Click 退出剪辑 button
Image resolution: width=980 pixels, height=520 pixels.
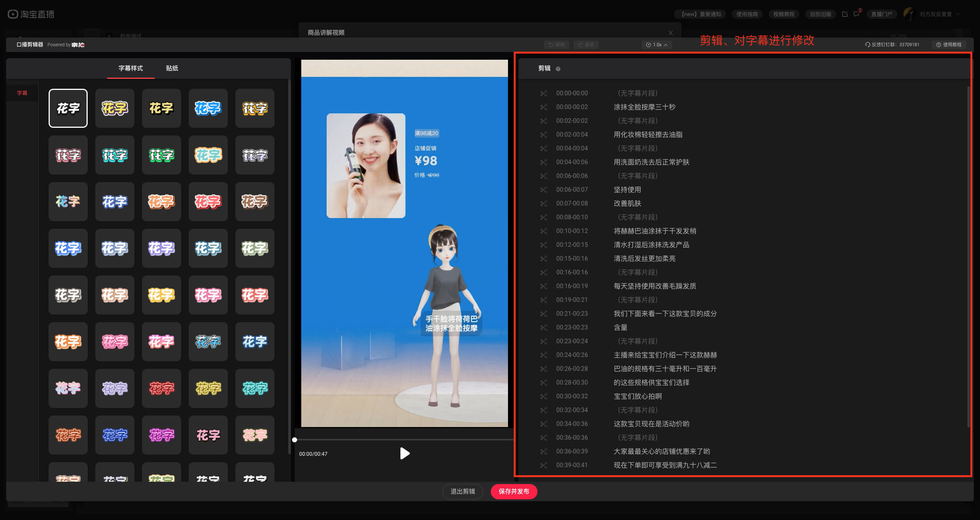[462, 491]
